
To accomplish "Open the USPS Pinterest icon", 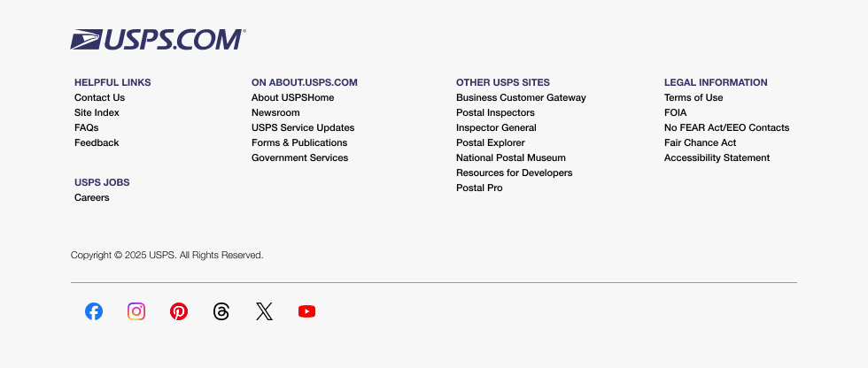I will click(179, 311).
